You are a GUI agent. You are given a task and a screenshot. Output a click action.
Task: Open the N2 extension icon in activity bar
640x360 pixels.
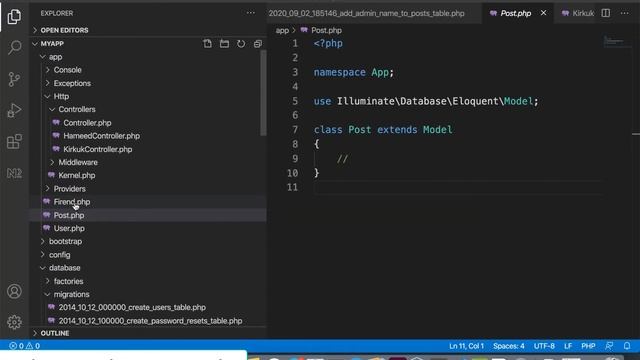tap(14, 173)
